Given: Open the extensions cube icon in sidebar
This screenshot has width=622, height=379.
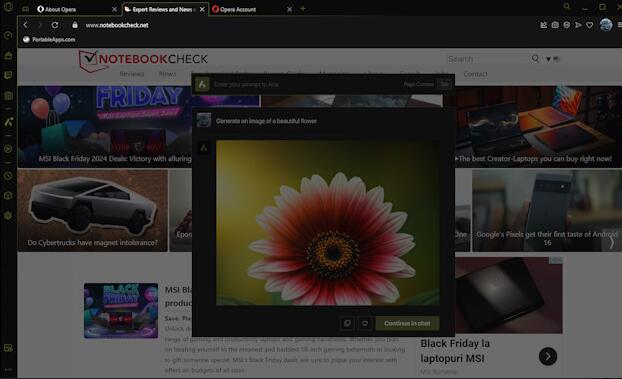Looking at the screenshot, I should [x=8, y=196].
